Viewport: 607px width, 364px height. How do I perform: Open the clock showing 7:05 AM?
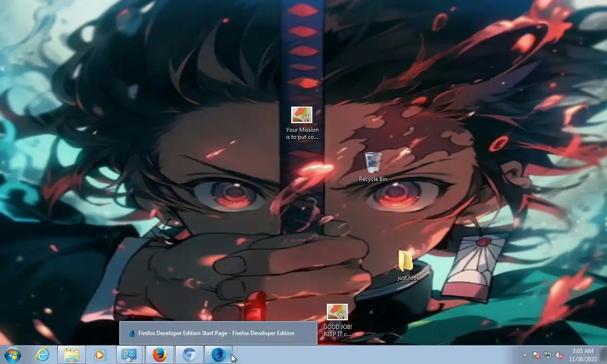(583, 355)
